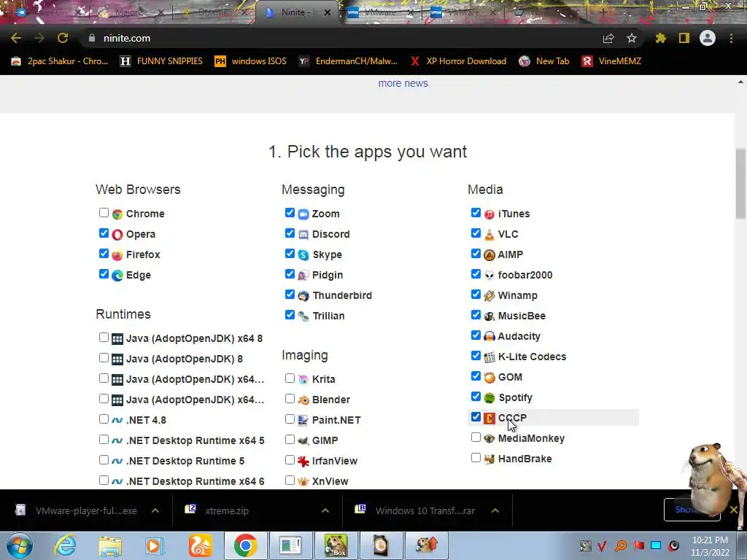Open Google Chrome from the taskbar
Screen dimensions: 747x560
pyautogui.click(x=245, y=545)
